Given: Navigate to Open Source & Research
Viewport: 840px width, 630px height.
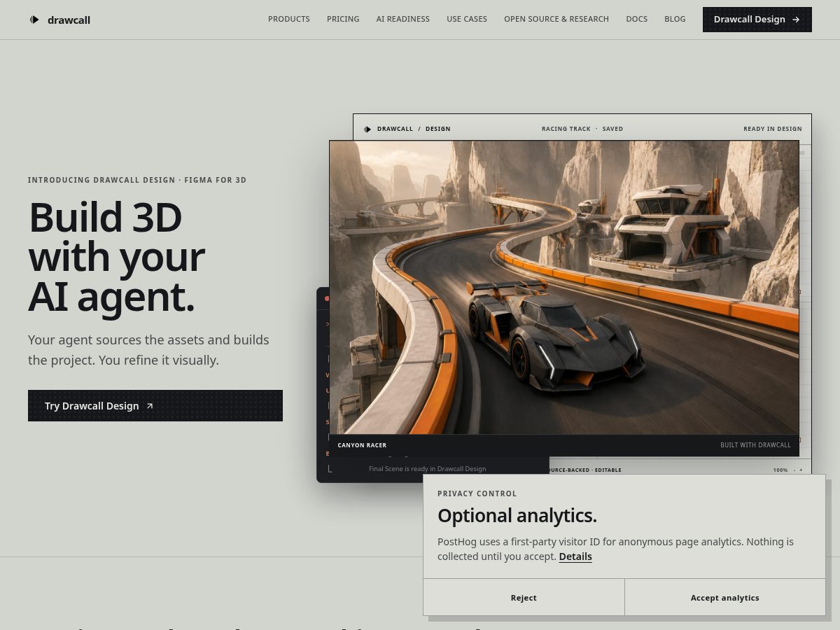Looking at the screenshot, I should [556, 19].
